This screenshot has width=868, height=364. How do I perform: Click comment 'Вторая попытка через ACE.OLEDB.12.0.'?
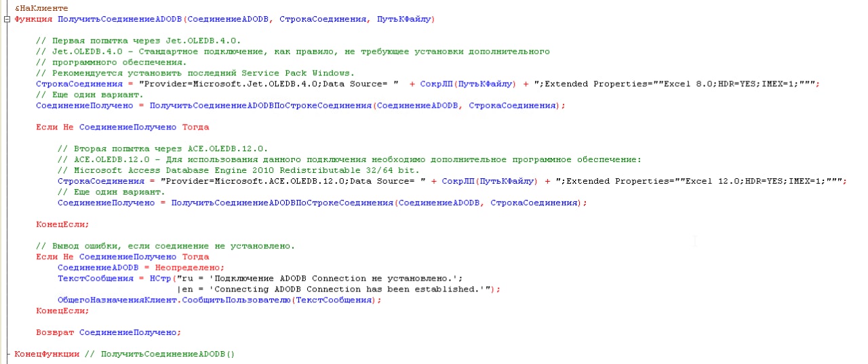pos(163,149)
